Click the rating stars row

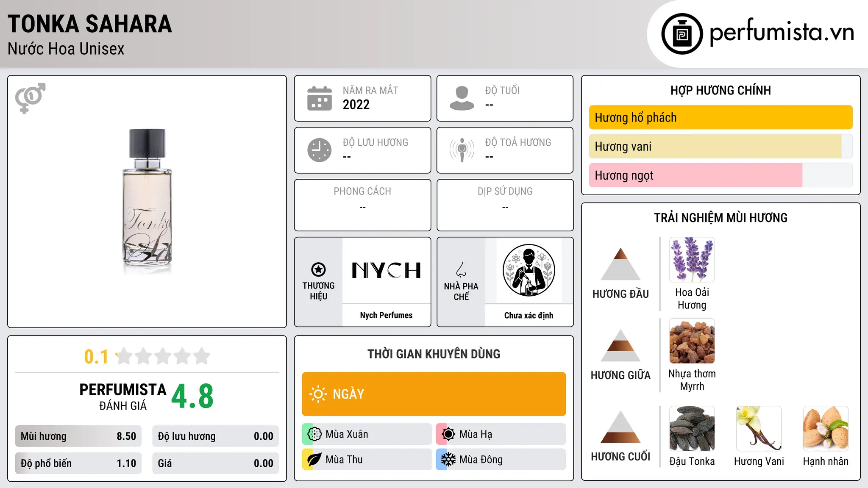pos(163,356)
